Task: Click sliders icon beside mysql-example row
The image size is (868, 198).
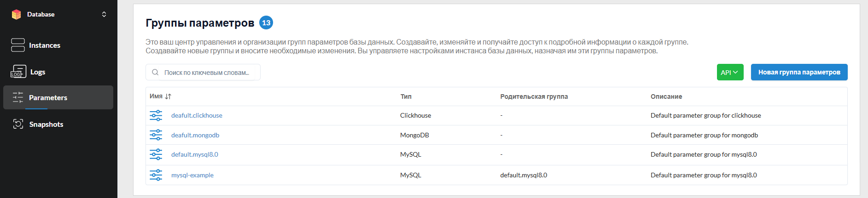Action: point(156,175)
